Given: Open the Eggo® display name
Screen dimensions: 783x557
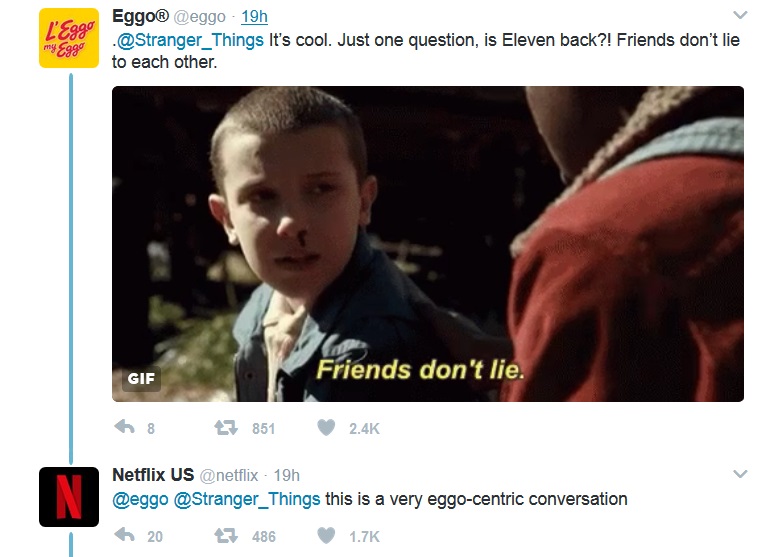Looking at the screenshot, I should (x=141, y=16).
